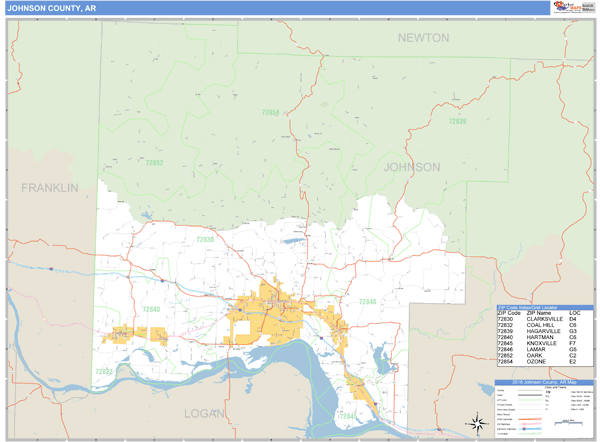The height and width of the screenshot is (442, 600).
Task: Click the Interstate Highways symbol in legend
Action: [x=524, y=429]
